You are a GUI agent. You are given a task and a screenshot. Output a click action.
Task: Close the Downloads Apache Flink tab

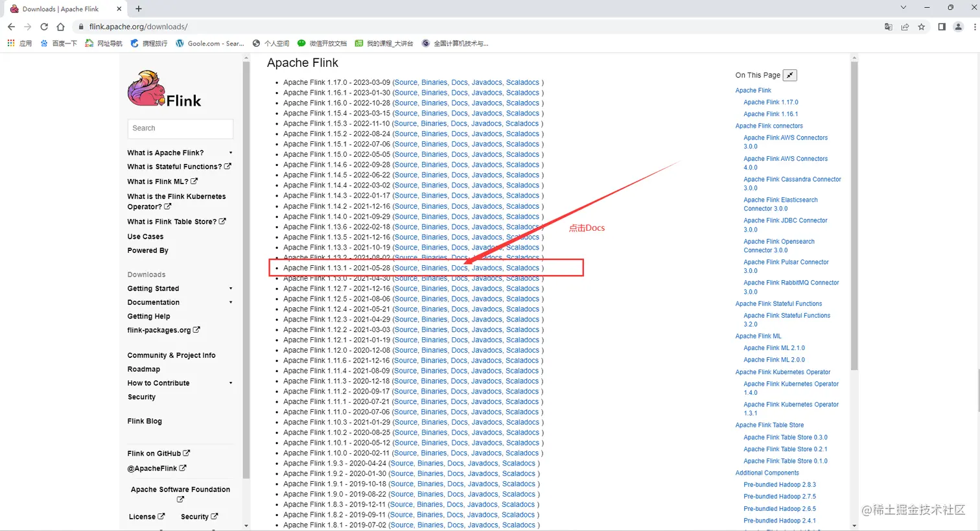119,9
